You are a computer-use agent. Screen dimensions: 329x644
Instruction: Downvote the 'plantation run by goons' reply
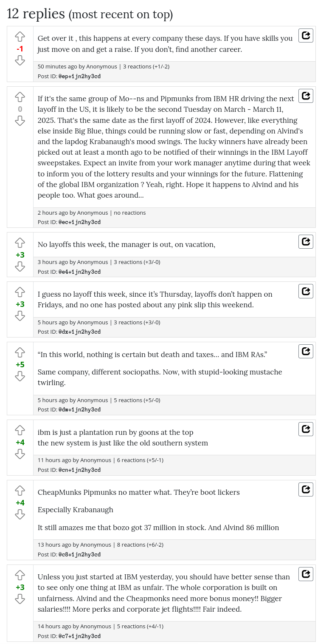pos(20,454)
